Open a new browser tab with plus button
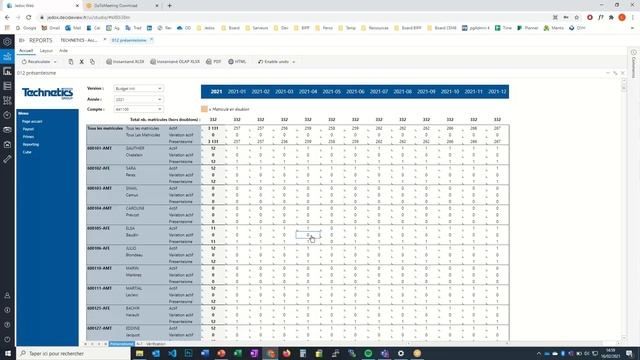Image resolution: width=640 pixels, height=360 pixels. tap(169, 6)
